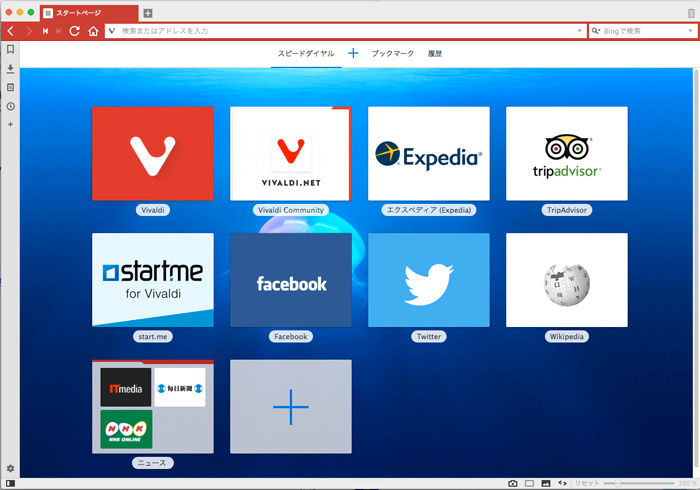Open the TripAdvisor speed dial tile
700x490 pixels.
click(x=567, y=154)
